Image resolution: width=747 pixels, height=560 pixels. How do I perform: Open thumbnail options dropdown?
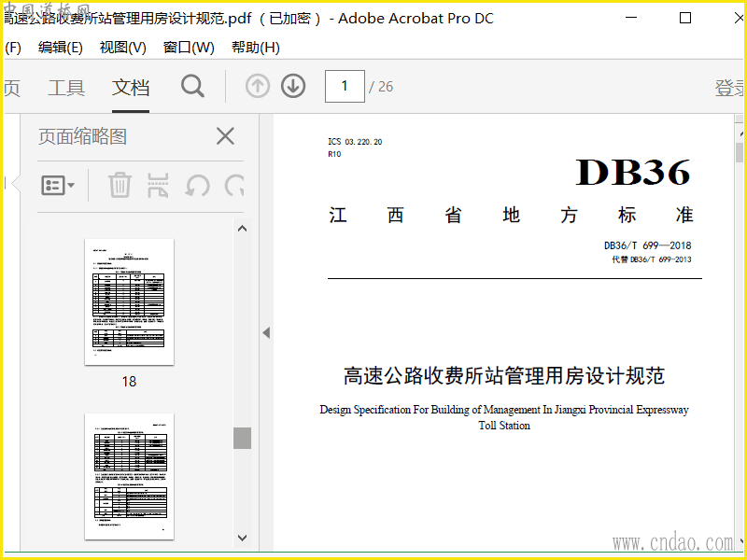[x=58, y=185]
